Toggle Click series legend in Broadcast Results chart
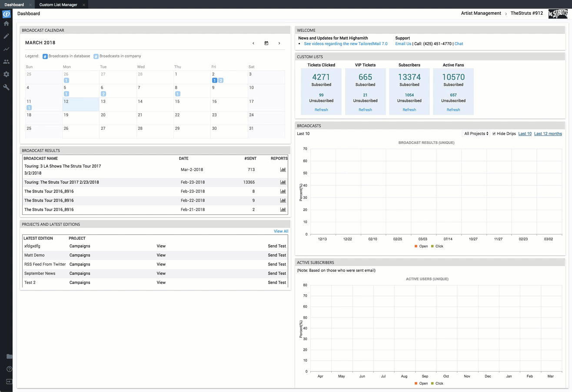 pos(437,246)
